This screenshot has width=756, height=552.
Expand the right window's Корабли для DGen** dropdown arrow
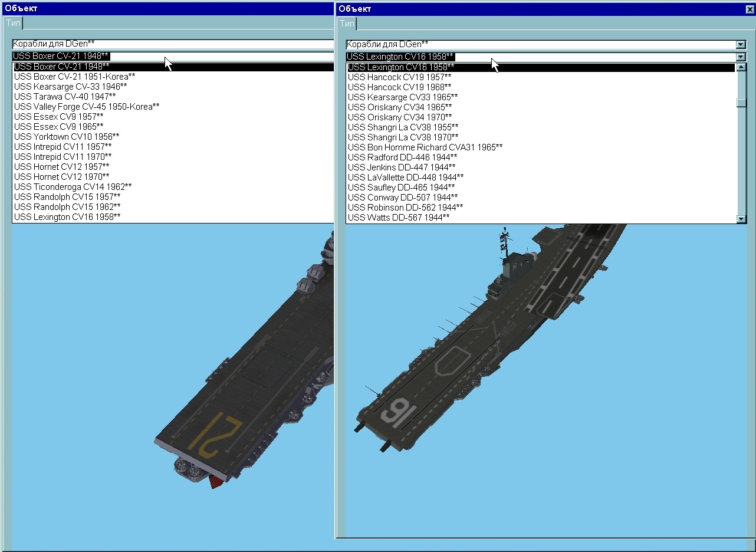[741, 44]
